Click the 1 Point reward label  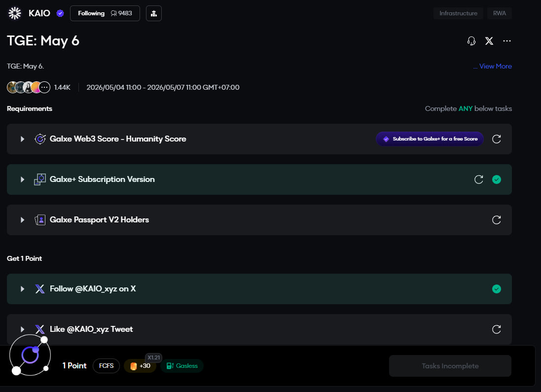74,366
